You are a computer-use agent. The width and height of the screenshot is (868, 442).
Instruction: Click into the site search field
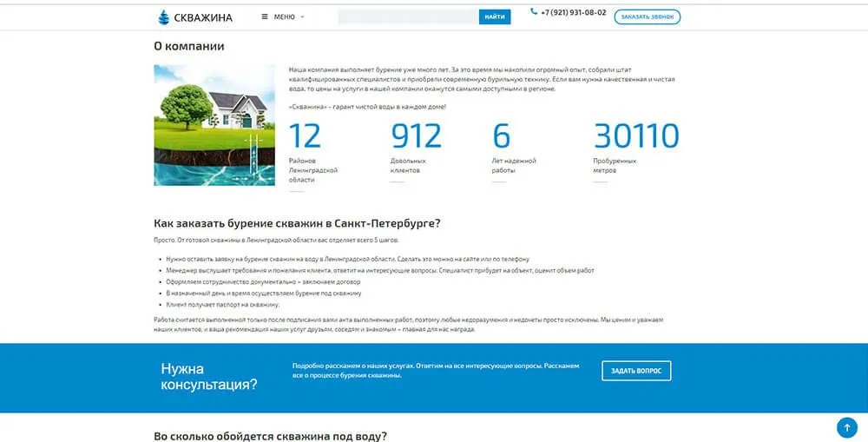click(408, 16)
